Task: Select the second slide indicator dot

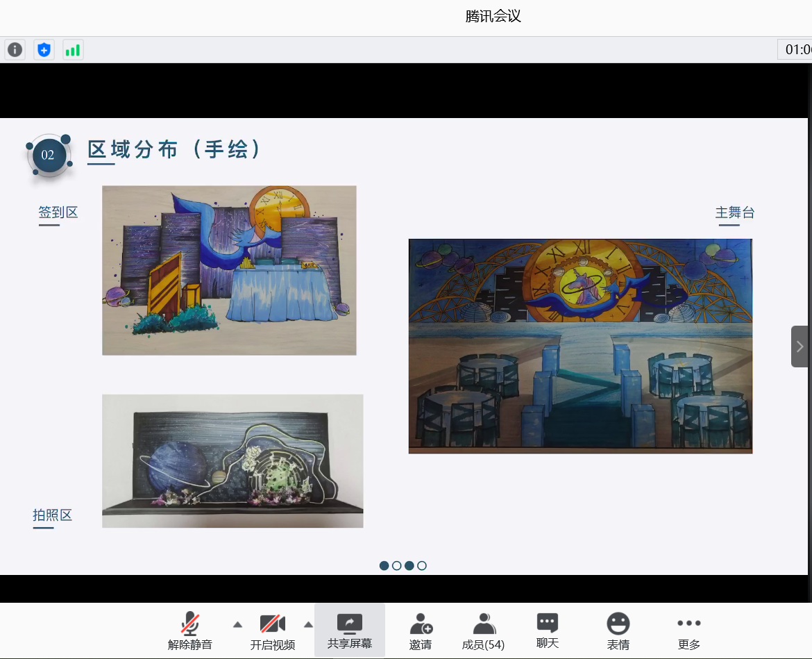Action: 397,565
